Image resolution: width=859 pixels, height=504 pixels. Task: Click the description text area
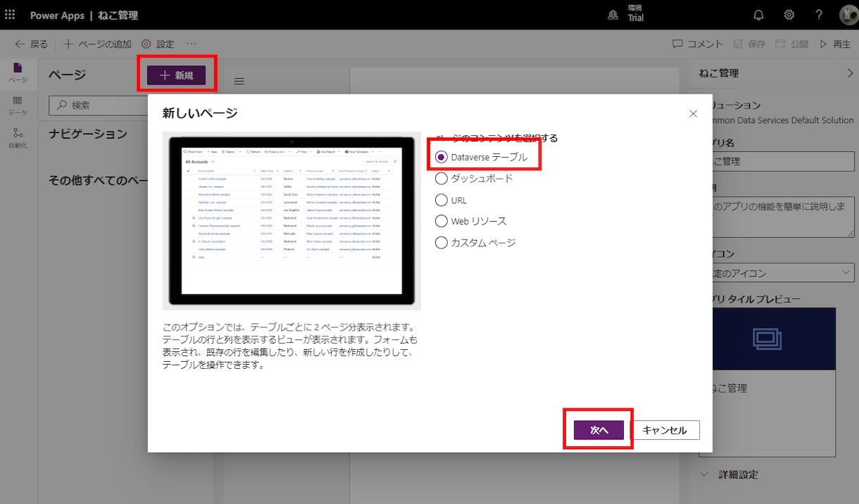pos(782,218)
